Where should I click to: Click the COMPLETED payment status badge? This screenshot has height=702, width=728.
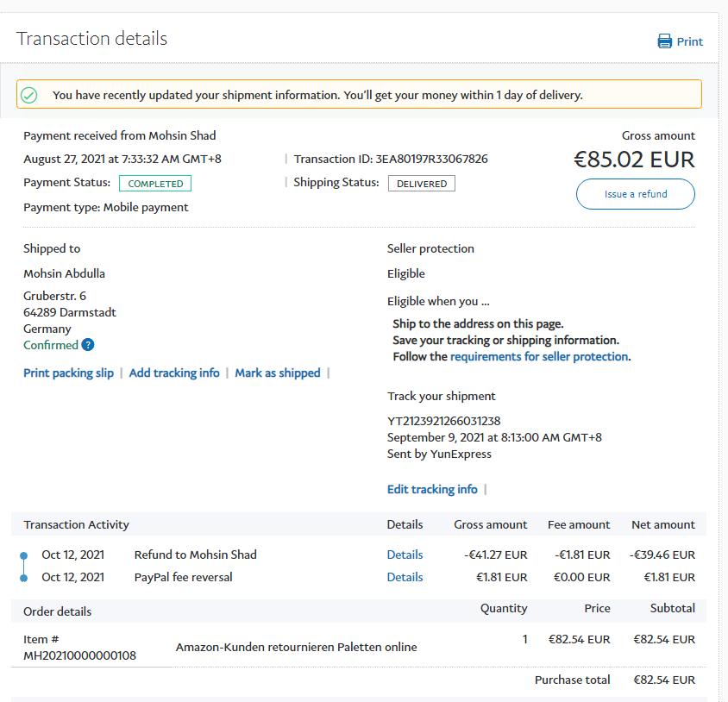[155, 183]
